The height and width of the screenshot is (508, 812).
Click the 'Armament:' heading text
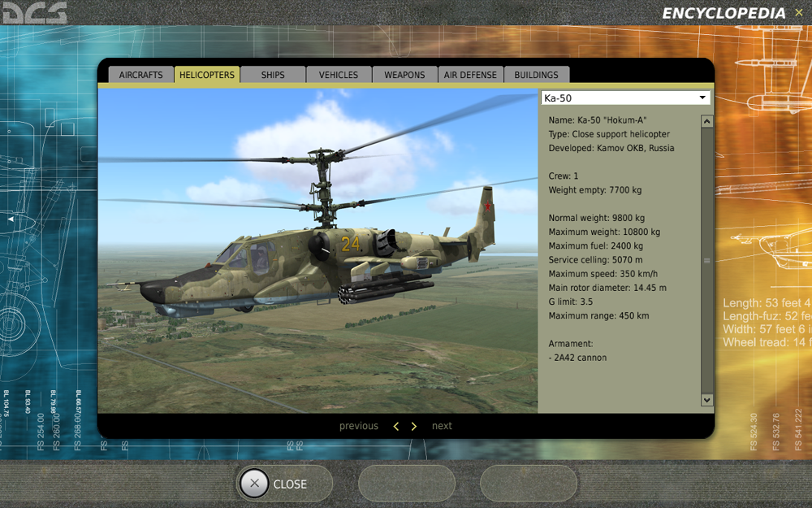click(x=571, y=344)
